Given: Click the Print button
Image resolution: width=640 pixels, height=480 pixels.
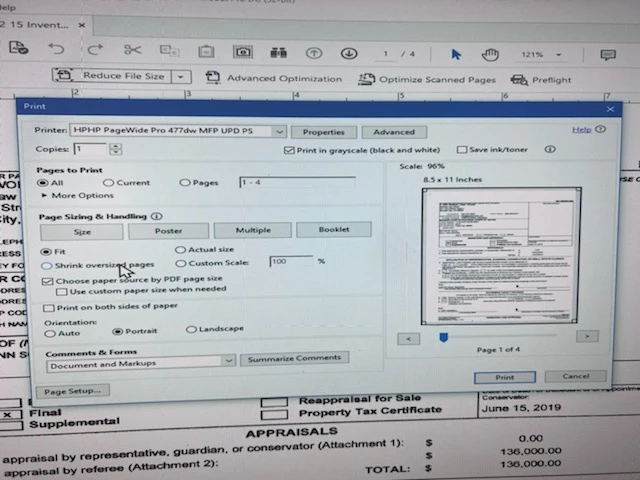Looking at the screenshot, I should [x=505, y=377].
